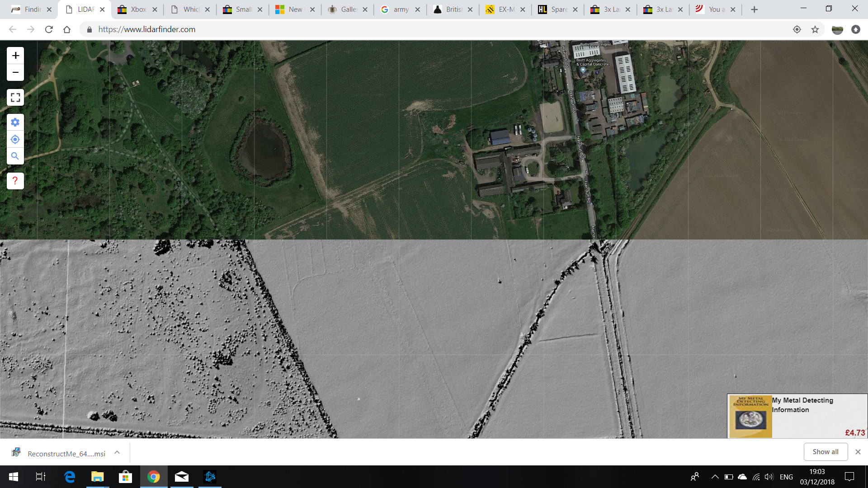This screenshot has height=488, width=868.
Task: Show hidden system tray icons
Action: (x=715, y=477)
